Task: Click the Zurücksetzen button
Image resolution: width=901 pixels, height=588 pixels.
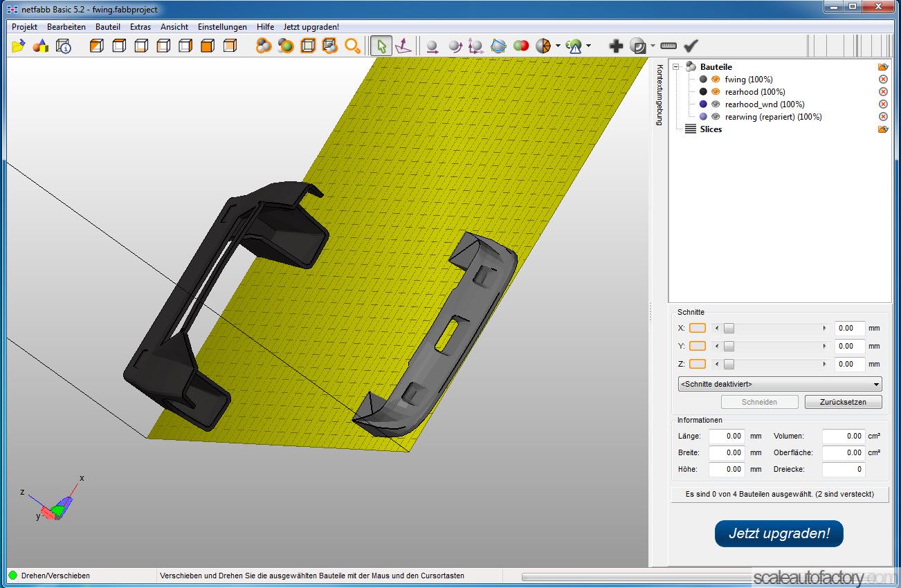Action: 843,402
